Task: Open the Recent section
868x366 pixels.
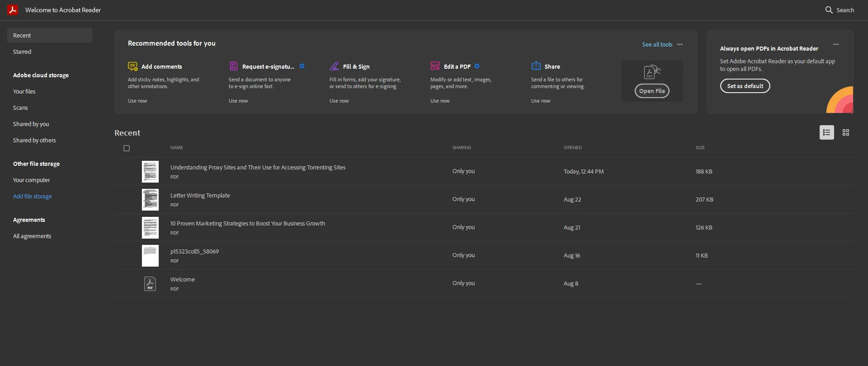Action: pyautogui.click(x=50, y=35)
